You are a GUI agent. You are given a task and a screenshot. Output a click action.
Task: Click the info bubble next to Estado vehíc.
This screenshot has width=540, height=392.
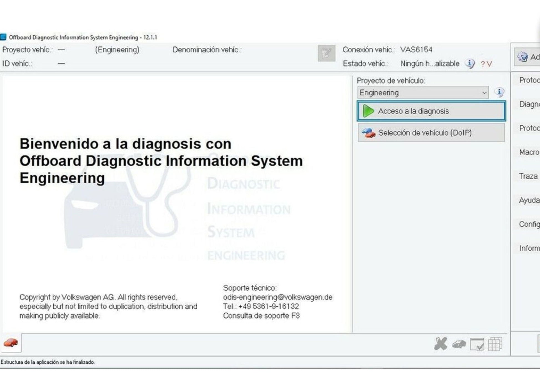tap(470, 64)
